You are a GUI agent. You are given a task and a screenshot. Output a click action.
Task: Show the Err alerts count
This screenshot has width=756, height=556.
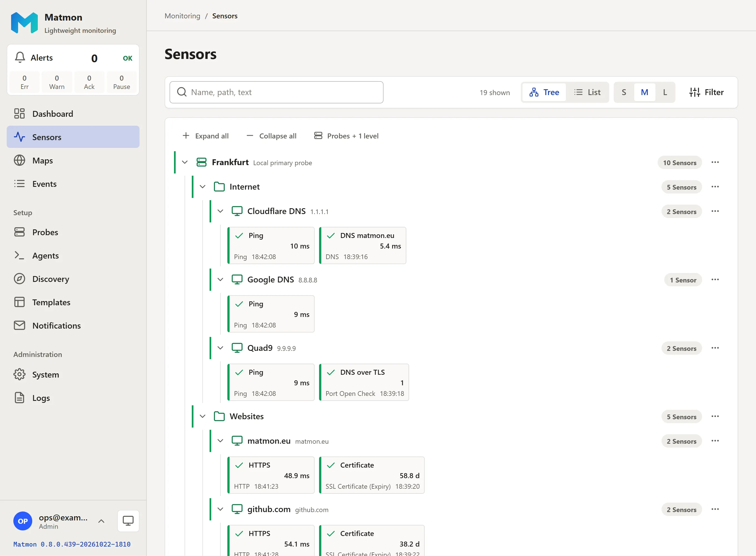[24, 82]
